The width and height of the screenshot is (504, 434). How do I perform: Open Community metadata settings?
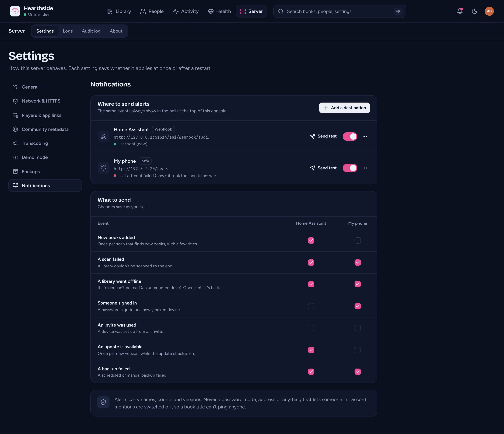point(45,129)
